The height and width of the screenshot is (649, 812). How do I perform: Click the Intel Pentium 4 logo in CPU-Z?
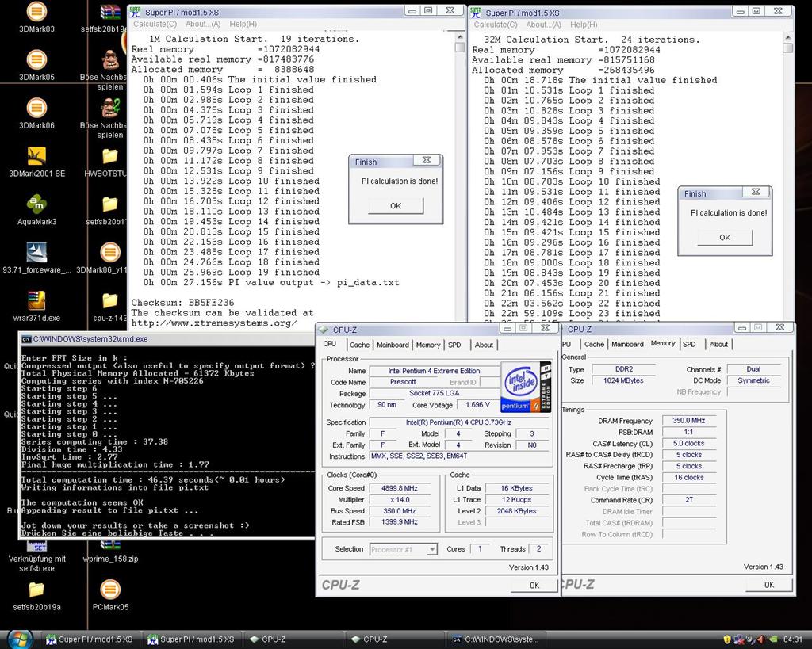pyautogui.click(x=526, y=387)
